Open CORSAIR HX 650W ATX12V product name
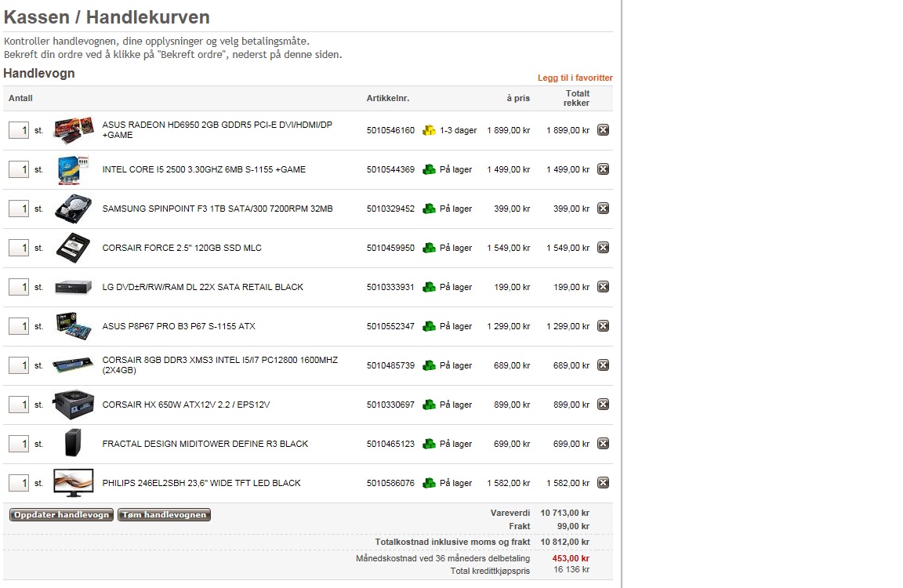The image size is (903, 588). point(186,405)
